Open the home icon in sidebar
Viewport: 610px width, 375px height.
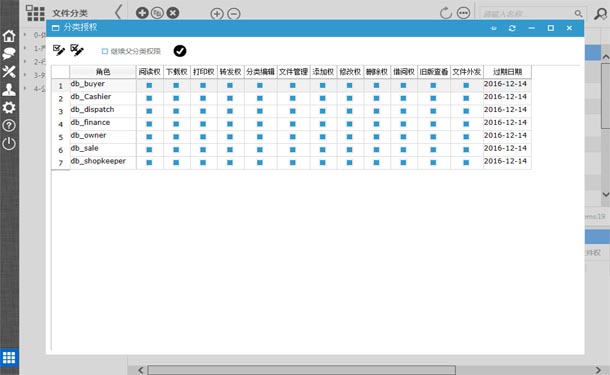pyautogui.click(x=9, y=36)
